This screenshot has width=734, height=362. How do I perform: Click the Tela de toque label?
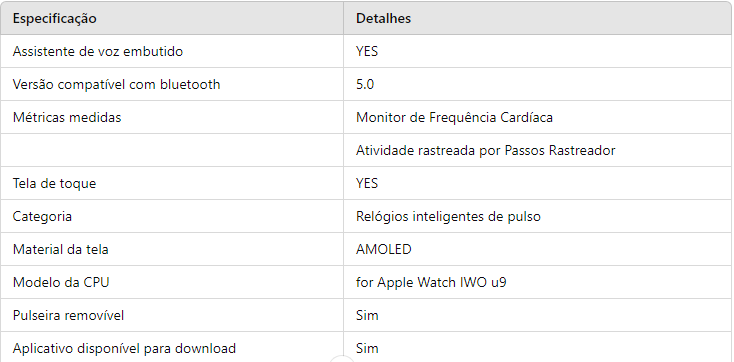[x=54, y=183]
